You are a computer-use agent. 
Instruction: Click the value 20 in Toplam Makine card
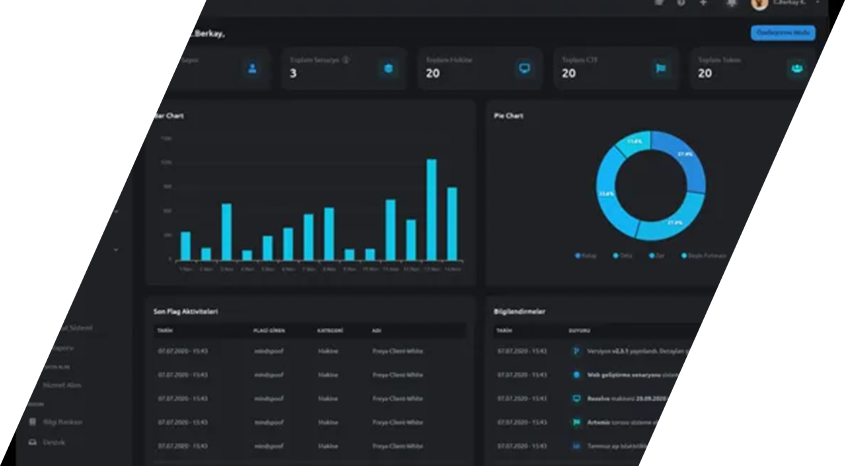pos(433,74)
